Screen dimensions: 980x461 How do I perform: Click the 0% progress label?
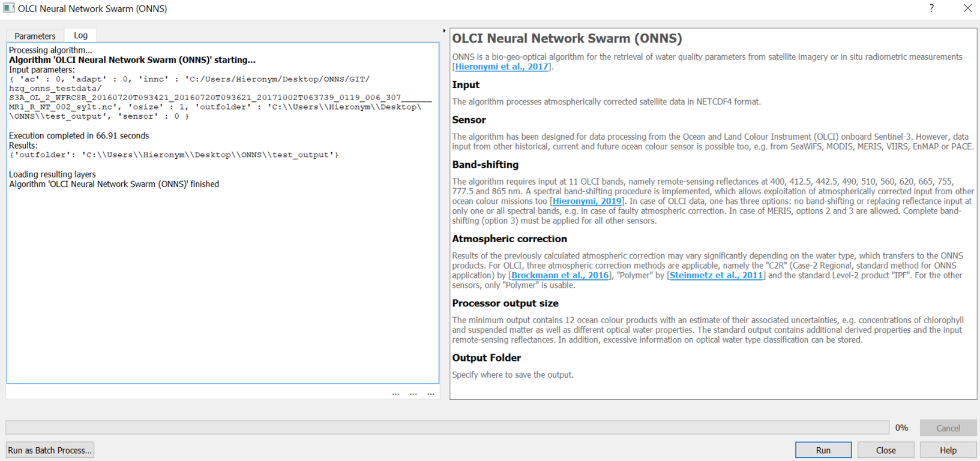[901, 428]
